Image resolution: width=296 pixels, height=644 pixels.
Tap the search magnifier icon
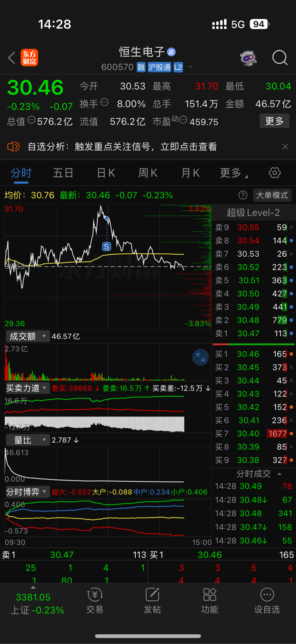pos(280,58)
